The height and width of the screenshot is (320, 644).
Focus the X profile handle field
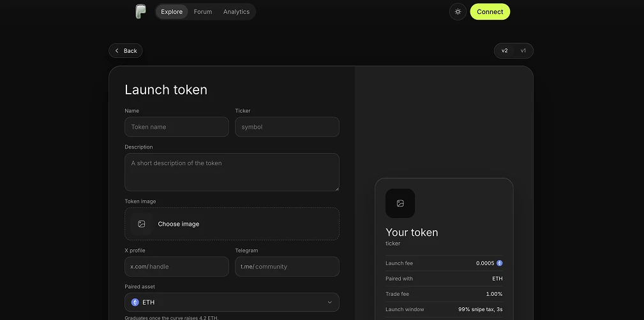pyautogui.click(x=177, y=266)
